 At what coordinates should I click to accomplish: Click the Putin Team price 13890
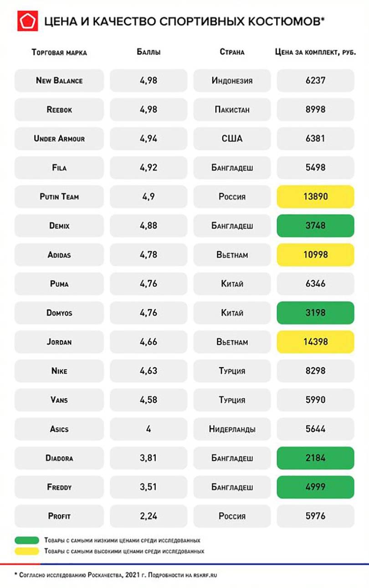316,197
